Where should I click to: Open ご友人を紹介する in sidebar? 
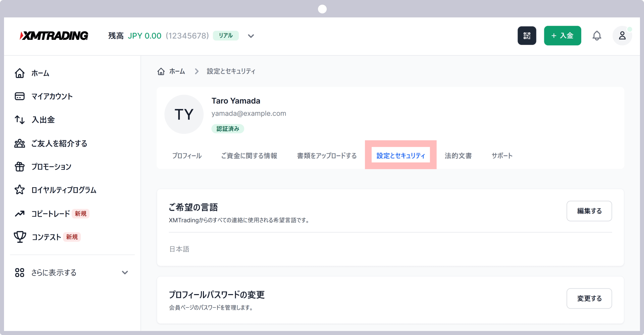coord(59,143)
